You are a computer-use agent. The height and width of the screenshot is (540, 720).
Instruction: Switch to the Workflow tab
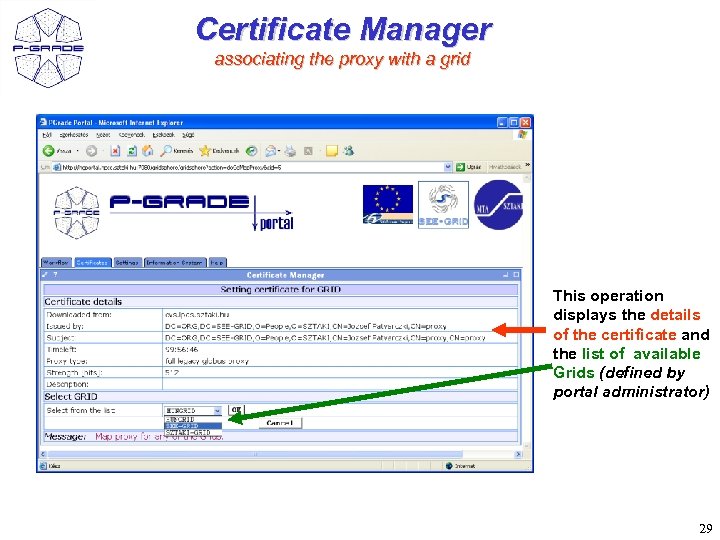[x=56, y=262]
